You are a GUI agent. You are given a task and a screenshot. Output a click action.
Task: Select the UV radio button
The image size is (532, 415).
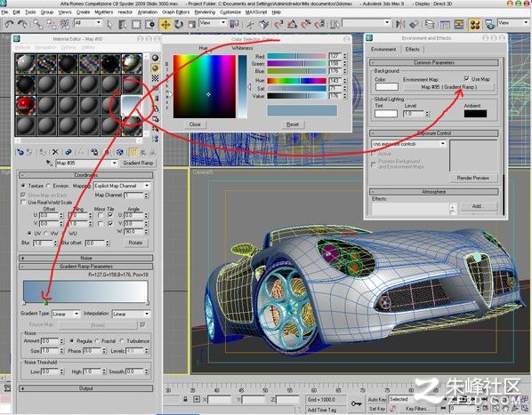pyautogui.click(x=29, y=234)
